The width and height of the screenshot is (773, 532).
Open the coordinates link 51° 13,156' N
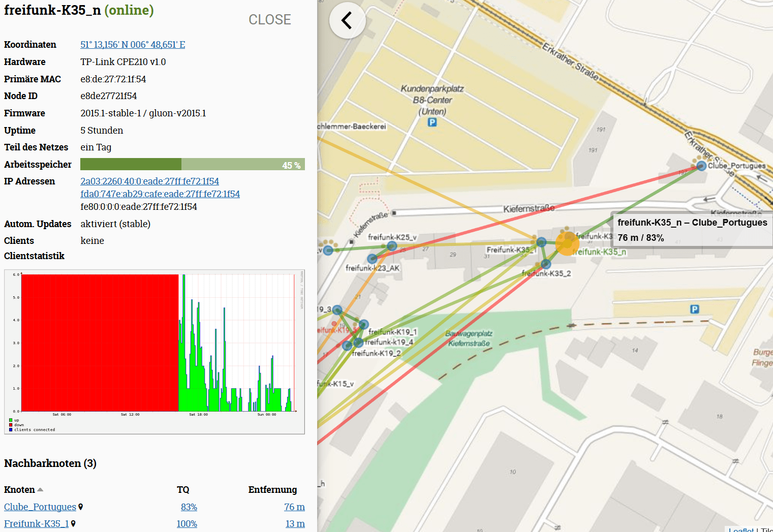(133, 45)
